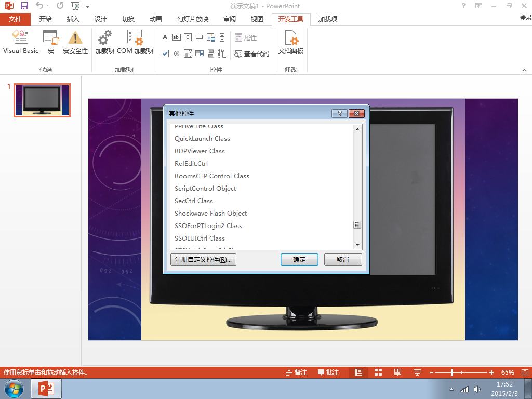Switch to the View (视图) tab
This screenshot has height=399, width=532.
coord(257,19)
